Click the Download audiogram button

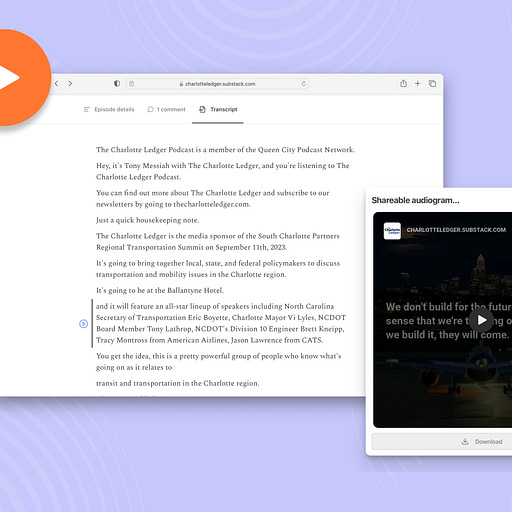tap(442, 442)
